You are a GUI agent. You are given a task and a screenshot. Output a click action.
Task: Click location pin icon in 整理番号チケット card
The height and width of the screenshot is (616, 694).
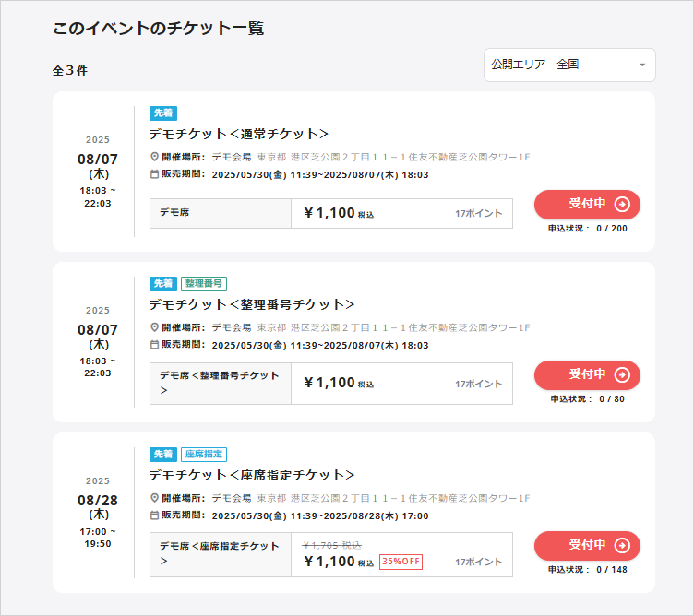click(154, 327)
